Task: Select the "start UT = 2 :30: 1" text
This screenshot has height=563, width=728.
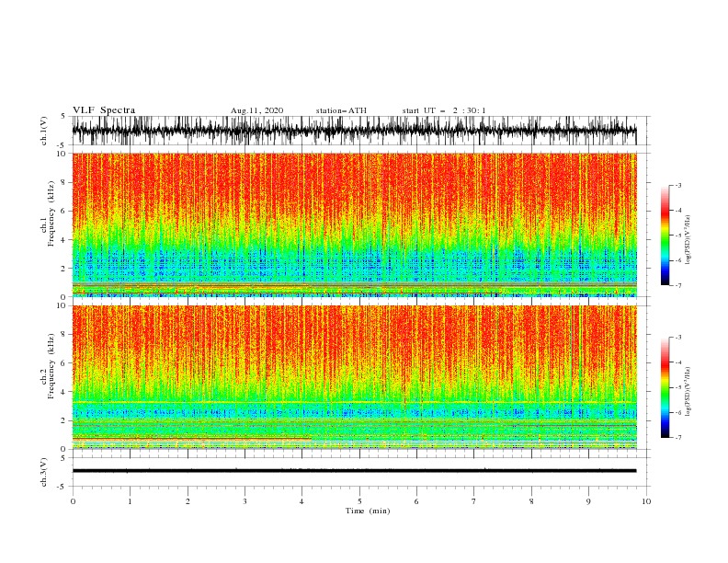Action: (444, 110)
